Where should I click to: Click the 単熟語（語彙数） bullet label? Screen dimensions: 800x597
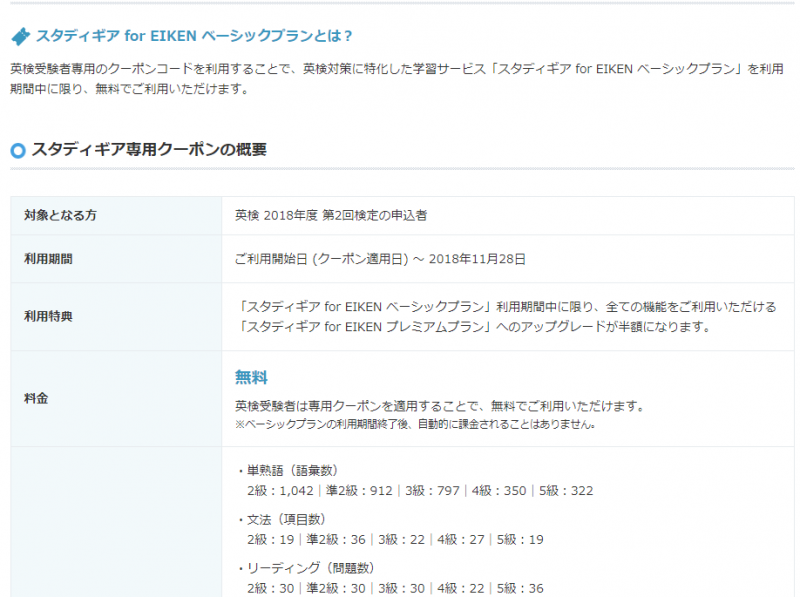(288, 470)
